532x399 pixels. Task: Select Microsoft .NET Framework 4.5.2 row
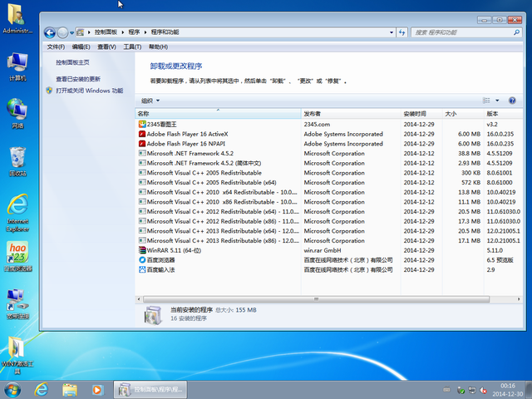(329, 153)
